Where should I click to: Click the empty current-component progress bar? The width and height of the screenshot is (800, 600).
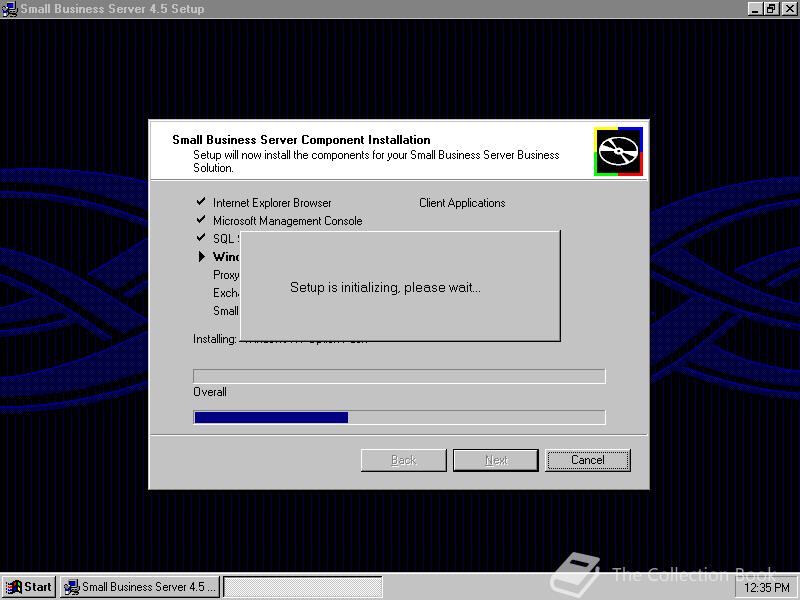pyautogui.click(x=399, y=376)
